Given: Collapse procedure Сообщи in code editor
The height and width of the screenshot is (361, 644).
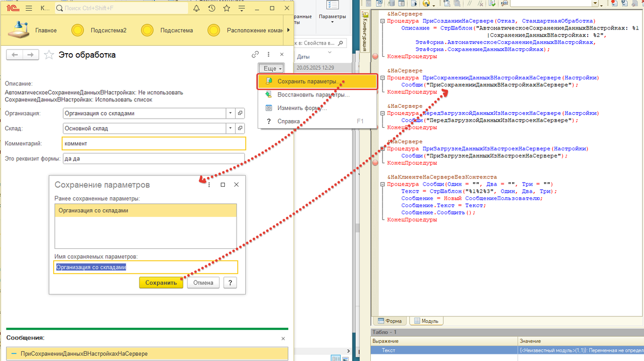Looking at the screenshot, I should point(382,184).
